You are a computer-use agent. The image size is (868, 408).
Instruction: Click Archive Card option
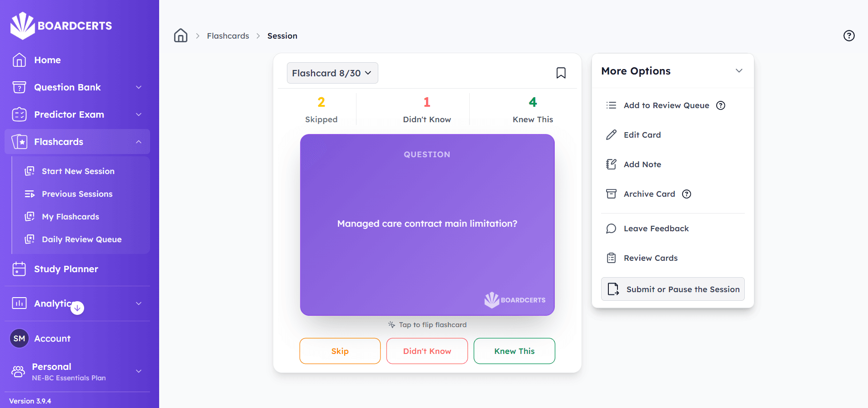pyautogui.click(x=649, y=194)
